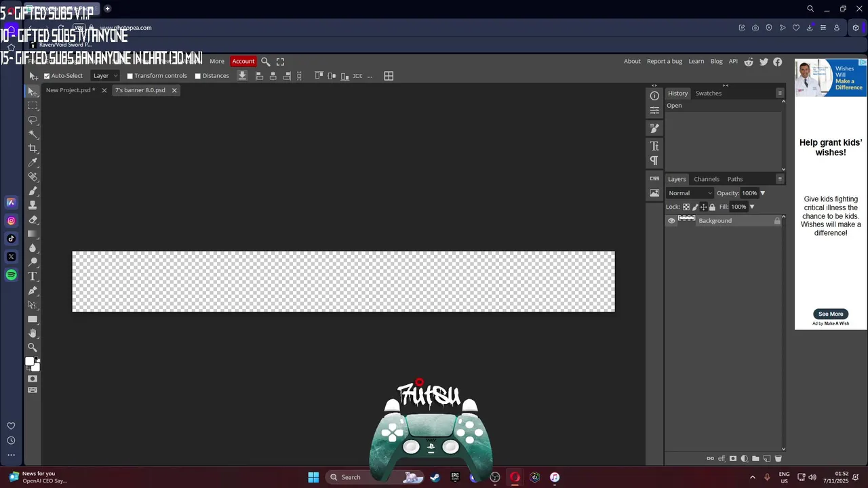Select the Rectangle shape tool
Image resolution: width=868 pixels, height=488 pixels.
(33, 319)
